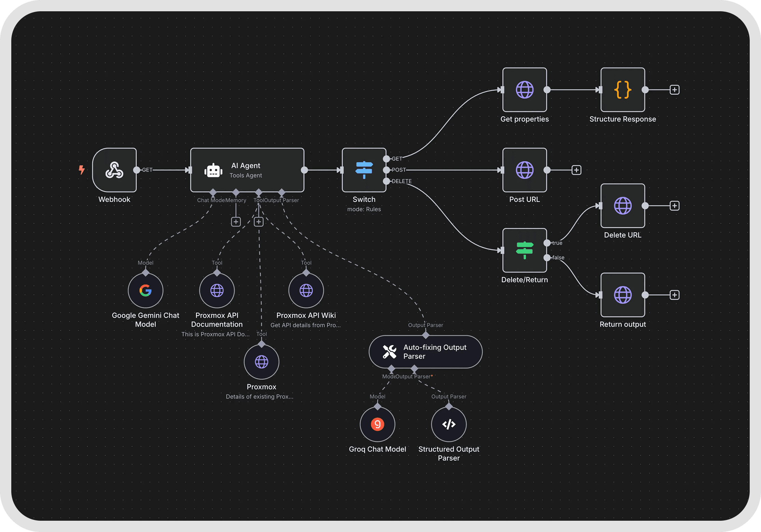
Task: Open the Groq Chat Model node
Action: (377, 424)
